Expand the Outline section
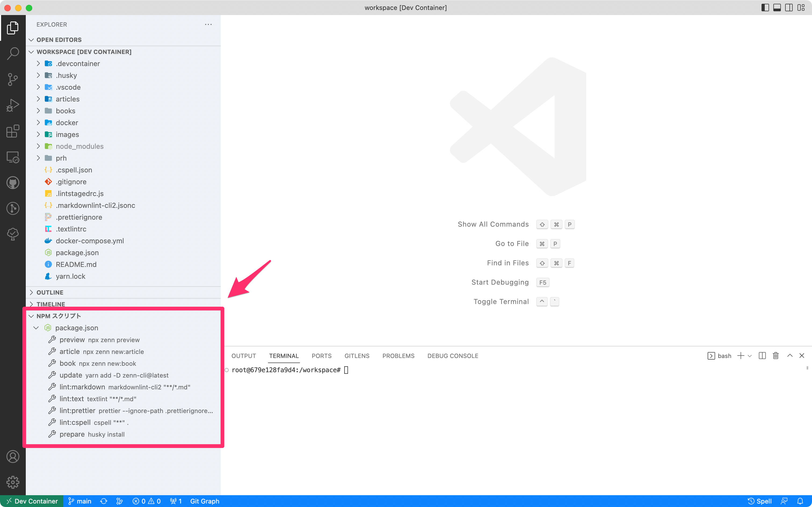Screen dimensions: 812x507 coord(123,292)
